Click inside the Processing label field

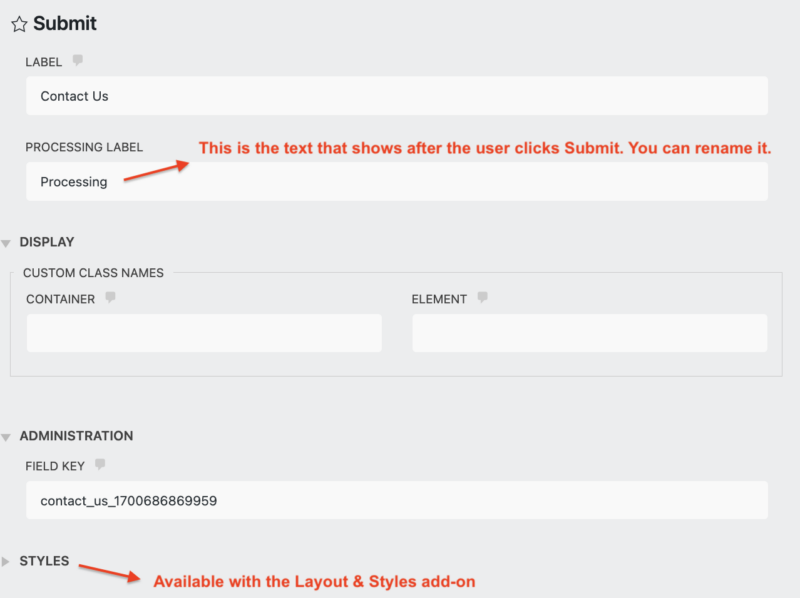(396, 181)
